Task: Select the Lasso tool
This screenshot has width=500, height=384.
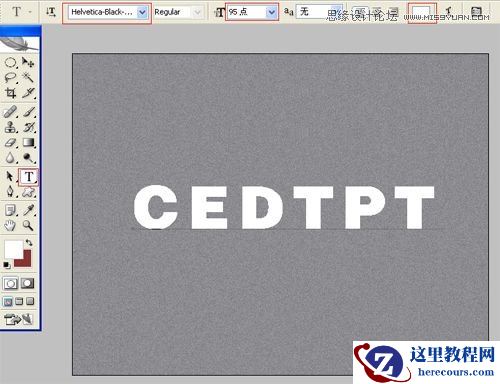Action: coord(10,78)
